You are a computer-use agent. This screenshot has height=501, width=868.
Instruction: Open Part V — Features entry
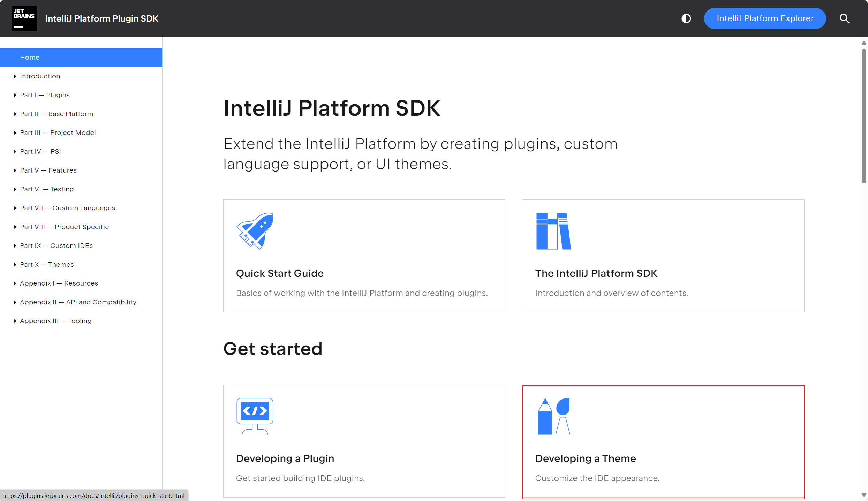pos(48,170)
